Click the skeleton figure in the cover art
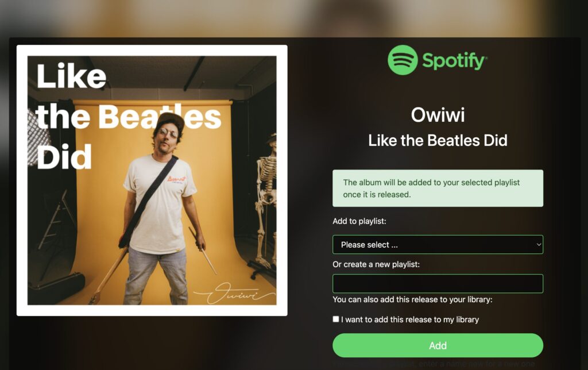Screen dimensions: 588x370 [266, 203]
